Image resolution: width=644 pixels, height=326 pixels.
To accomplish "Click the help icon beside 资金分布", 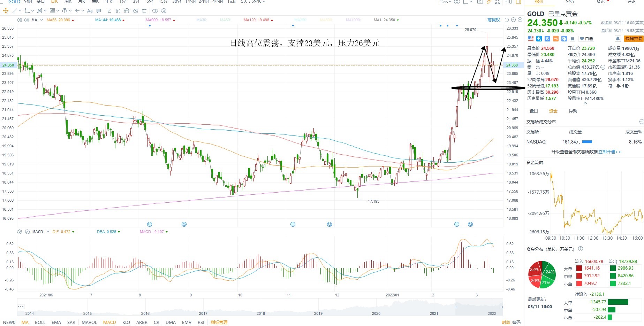I will click(581, 249).
